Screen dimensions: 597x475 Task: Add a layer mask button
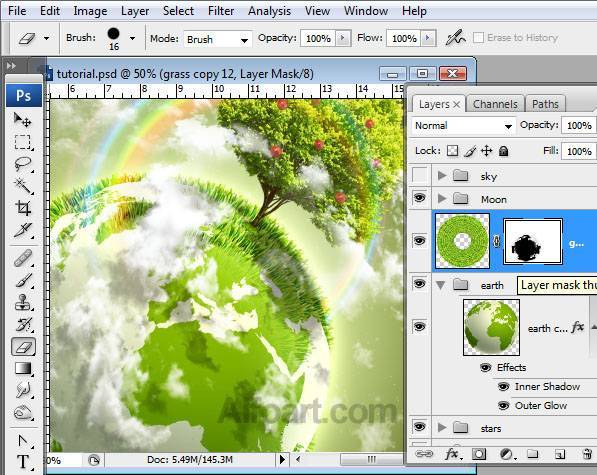click(479, 454)
